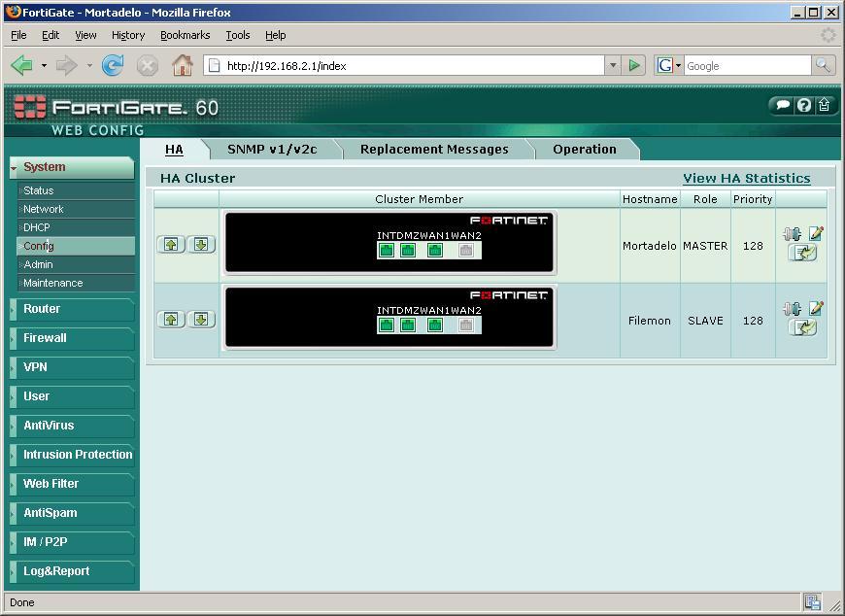Move the Mortadelo cluster member down
The image size is (845, 616).
click(x=201, y=245)
